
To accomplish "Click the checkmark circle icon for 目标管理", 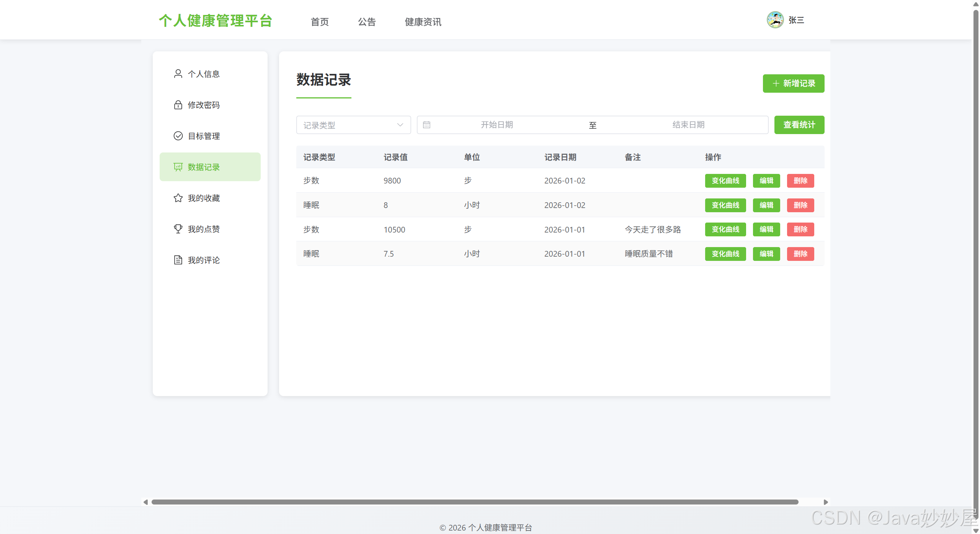I will pyautogui.click(x=178, y=136).
